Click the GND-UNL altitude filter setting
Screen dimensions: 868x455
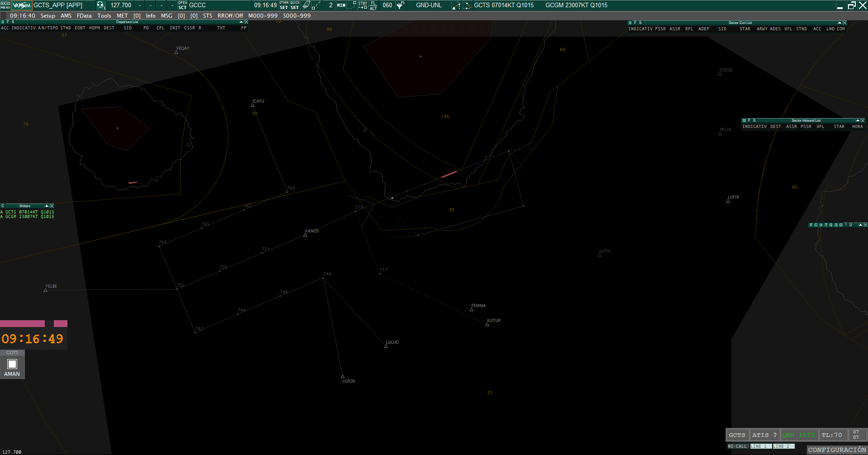pos(429,5)
